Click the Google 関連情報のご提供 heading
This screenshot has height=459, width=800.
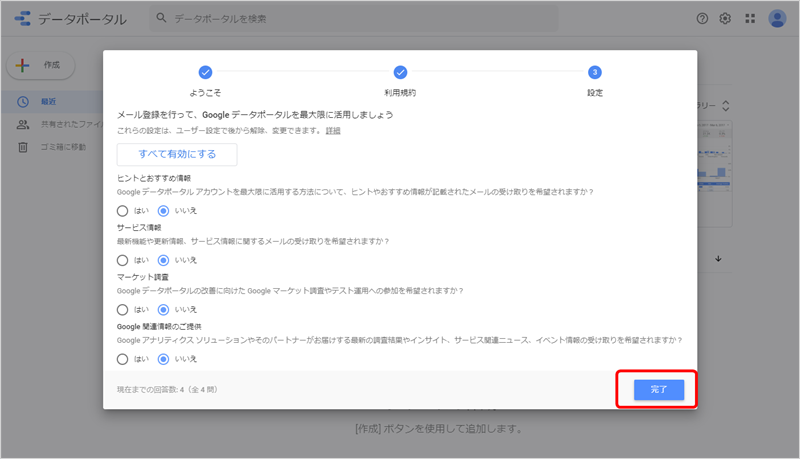pos(159,326)
